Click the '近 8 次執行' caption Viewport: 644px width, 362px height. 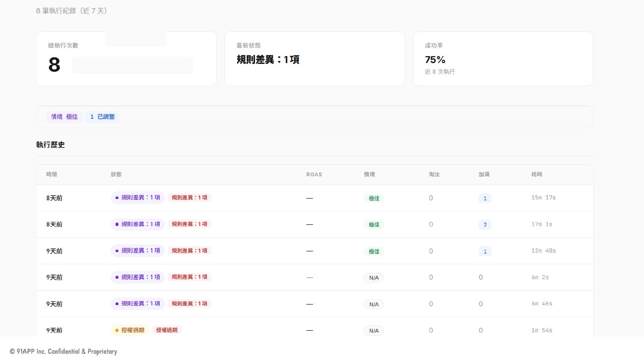coord(440,72)
